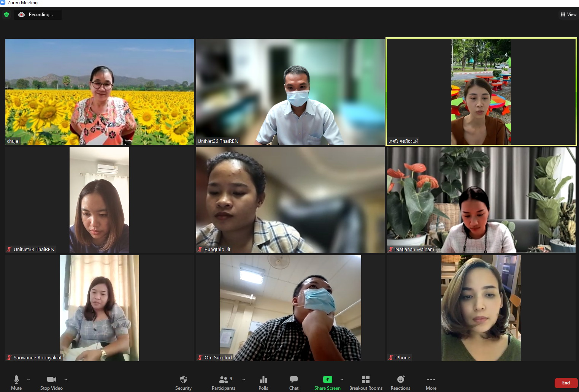Screen dimensions: 579x392
Task: Select the Natjanan Wainam video tile
Action: tap(481, 200)
